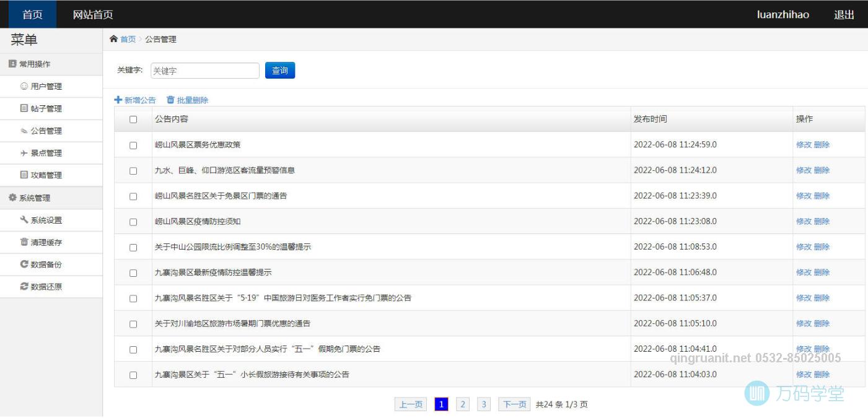Expand the 常用操作 section
This screenshot has width=868, height=418.
[31, 64]
